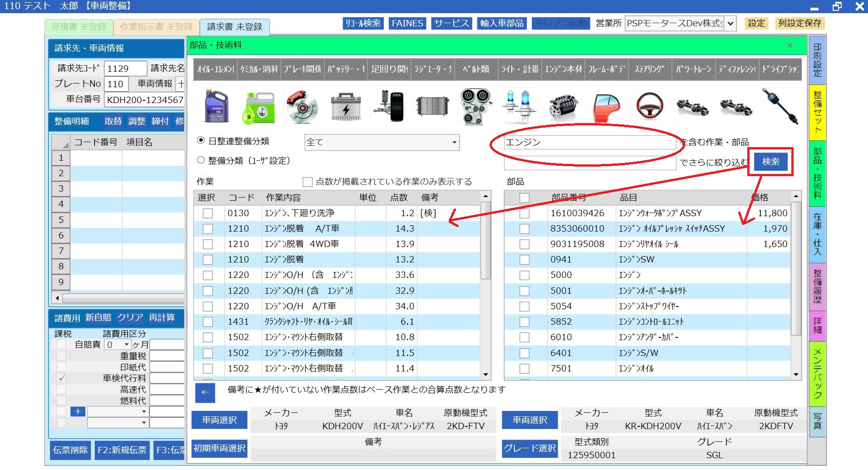Expand the 全て classification dropdown
The height and width of the screenshot is (470, 868).
point(454,143)
